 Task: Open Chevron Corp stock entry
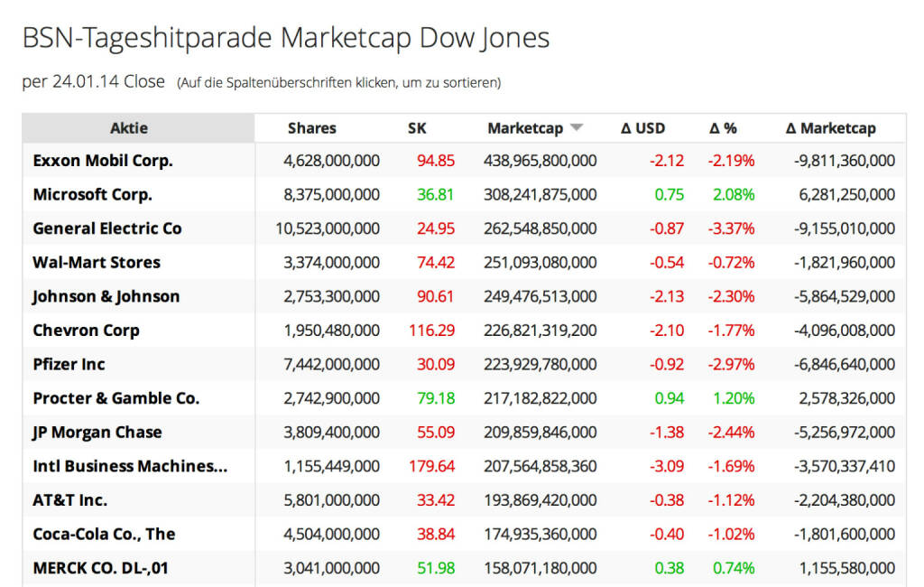pos(86,331)
